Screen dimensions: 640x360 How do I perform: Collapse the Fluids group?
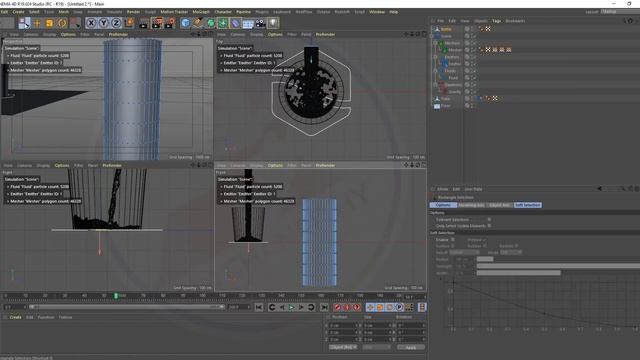(x=436, y=71)
